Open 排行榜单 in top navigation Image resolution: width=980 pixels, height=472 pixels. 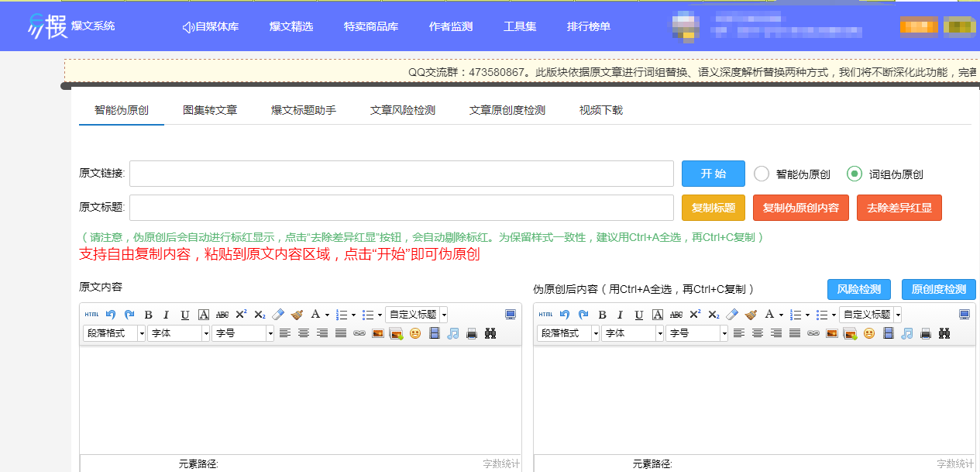[x=589, y=26]
